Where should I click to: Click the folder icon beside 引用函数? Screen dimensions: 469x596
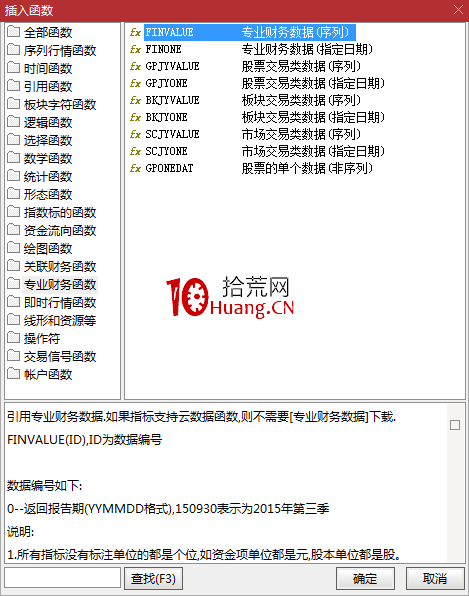(14, 85)
